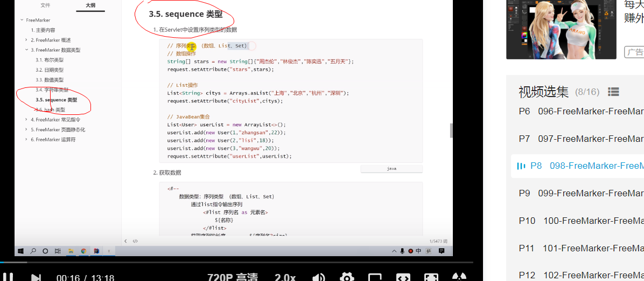Collapse 3. FreeMarker 数据类型 outline node

[x=27, y=50]
